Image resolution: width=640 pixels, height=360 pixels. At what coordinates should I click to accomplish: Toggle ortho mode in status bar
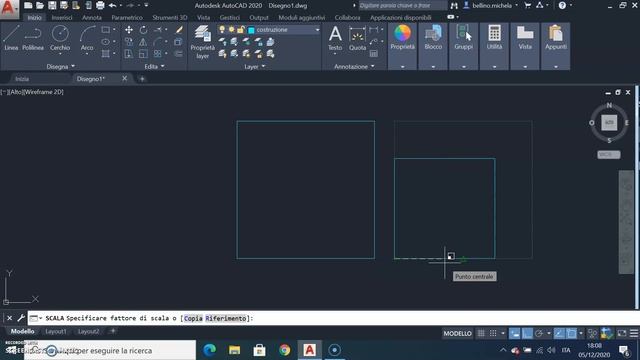tap(527, 333)
